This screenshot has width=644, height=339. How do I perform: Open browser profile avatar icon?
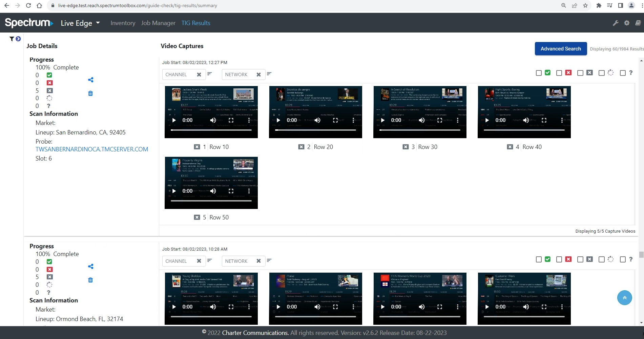[x=631, y=5]
